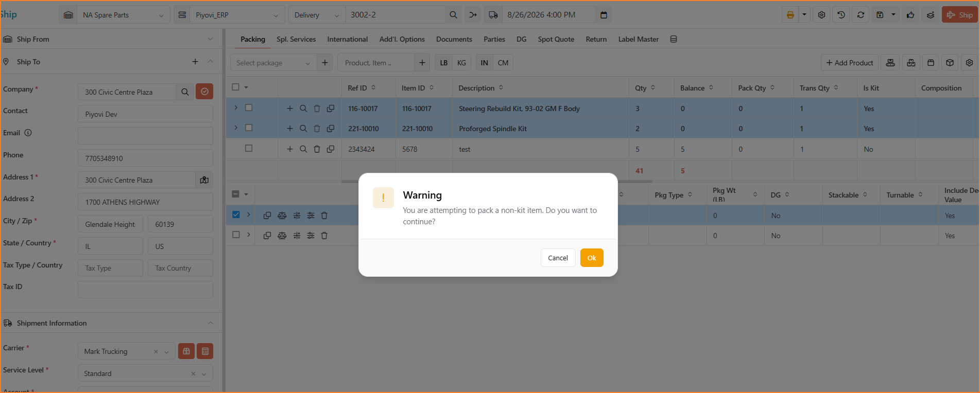
Task: Click the merge arrows icon after search
Action: pyautogui.click(x=473, y=15)
